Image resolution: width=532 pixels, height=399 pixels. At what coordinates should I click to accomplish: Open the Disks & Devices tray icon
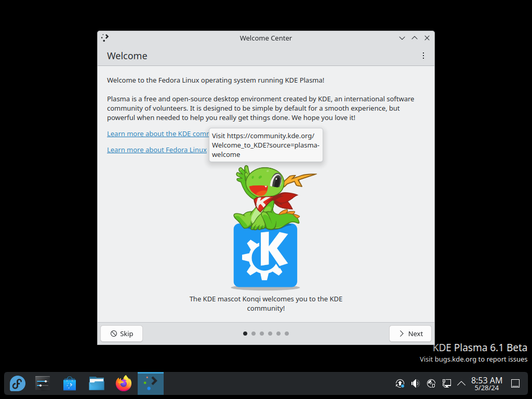pos(431,383)
